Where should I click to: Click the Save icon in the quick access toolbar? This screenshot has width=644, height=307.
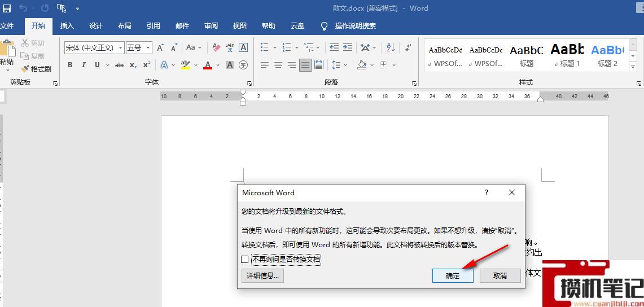7,8
